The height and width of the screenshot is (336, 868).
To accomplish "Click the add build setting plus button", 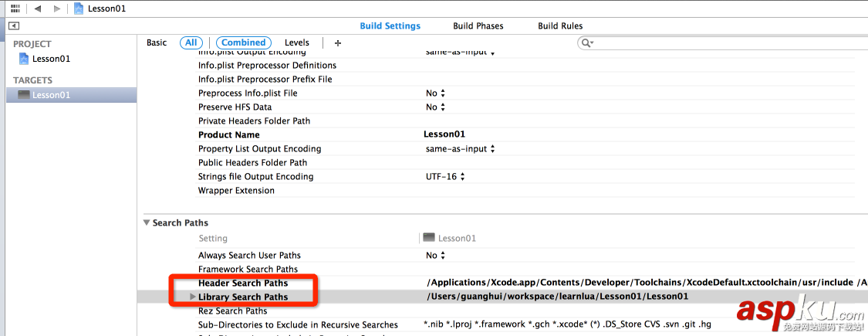I will point(337,43).
